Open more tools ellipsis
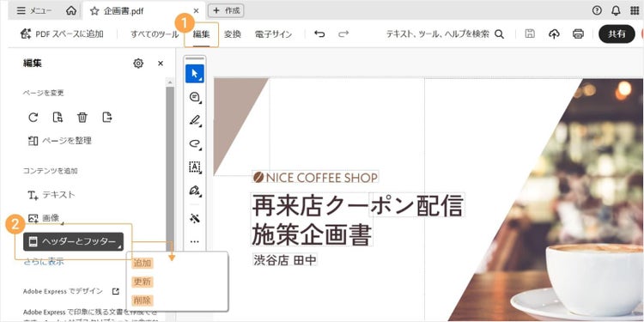The image size is (644, 322). click(195, 241)
